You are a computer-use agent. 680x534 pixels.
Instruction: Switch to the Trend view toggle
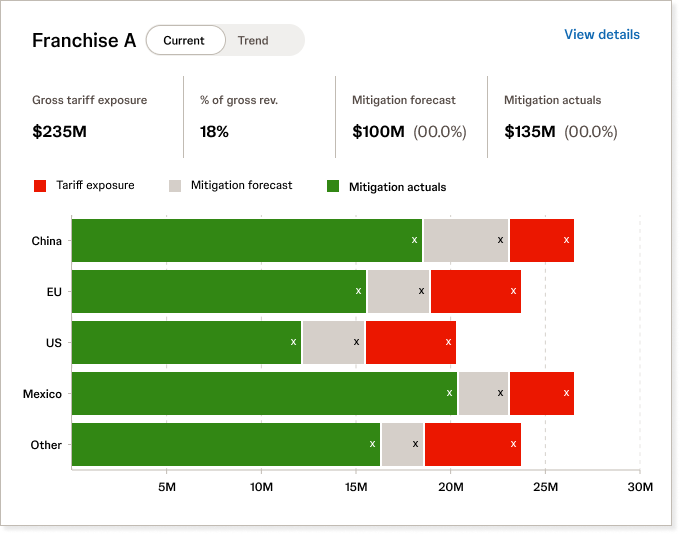pyautogui.click(x=253, y=40)
